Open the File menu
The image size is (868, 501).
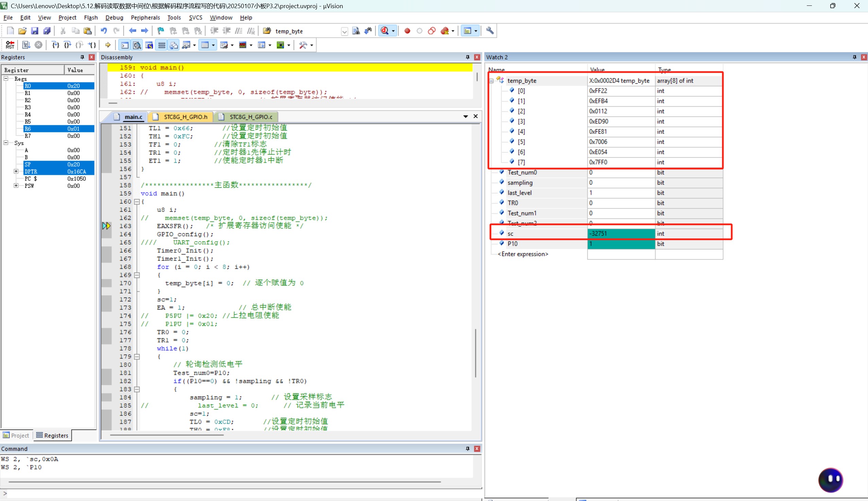[x=8, y=18]
